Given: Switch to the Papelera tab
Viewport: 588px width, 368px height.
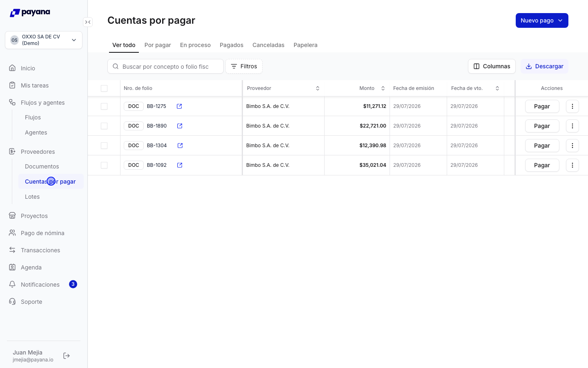Looking at the screenshot, I should tap(305, 45).
